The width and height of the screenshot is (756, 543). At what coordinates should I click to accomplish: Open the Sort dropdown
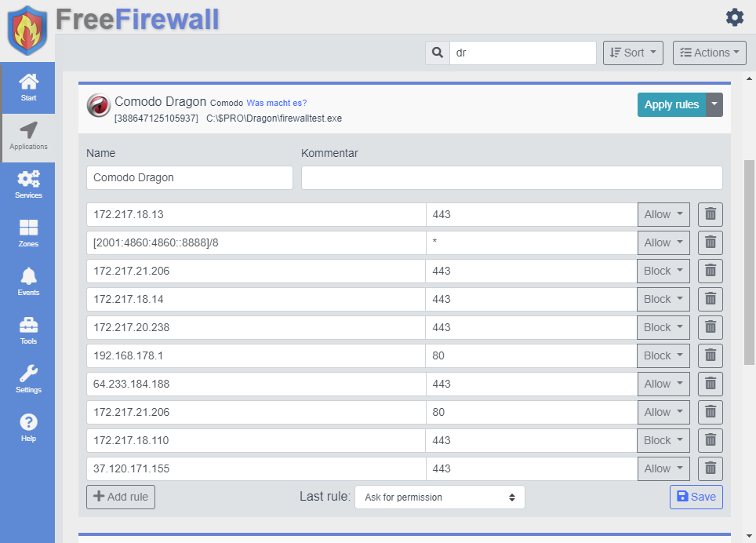(x=633, y=53)
